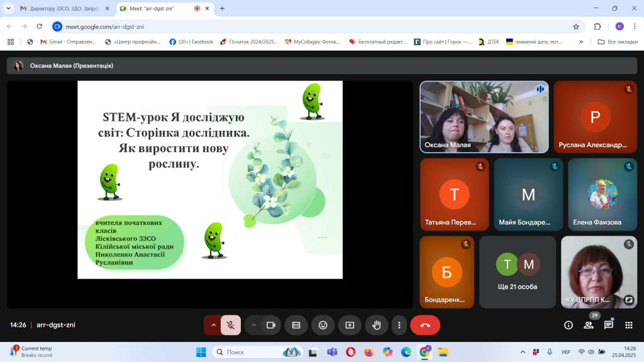The height and width of the screenshot is (362, 644).
Task: Open the emoji reactions button
Action: (x=323, y=325)
